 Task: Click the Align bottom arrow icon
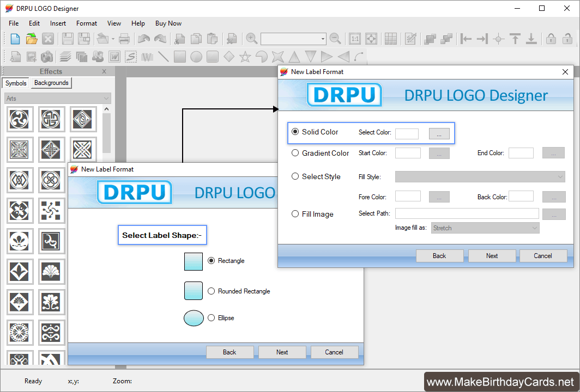point(531,39)
